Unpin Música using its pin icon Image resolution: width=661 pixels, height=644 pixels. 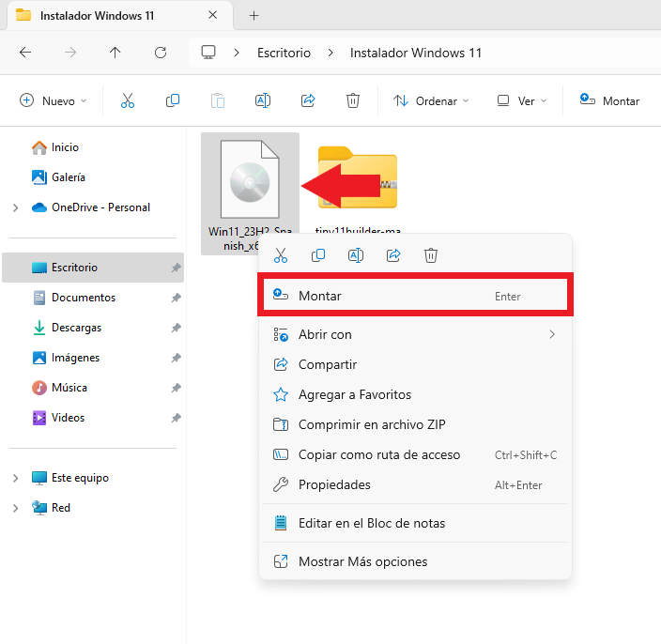176,388
